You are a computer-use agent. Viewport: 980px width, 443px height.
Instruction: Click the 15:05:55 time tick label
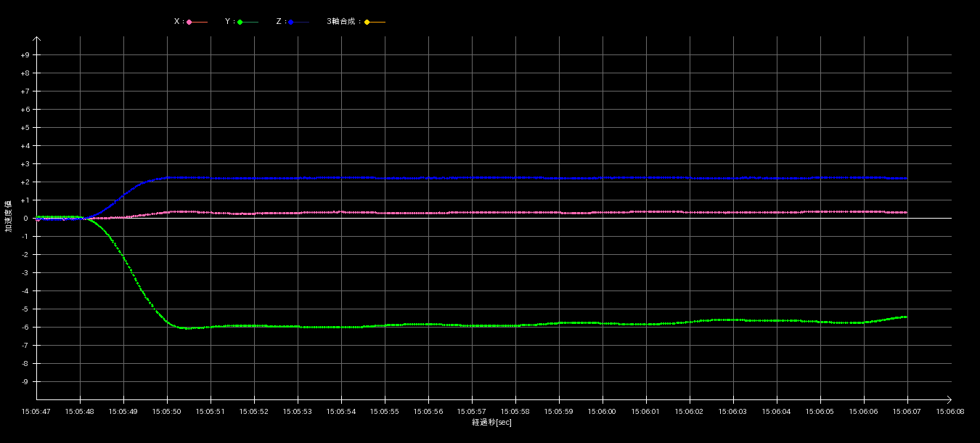[x=385, y=411]
